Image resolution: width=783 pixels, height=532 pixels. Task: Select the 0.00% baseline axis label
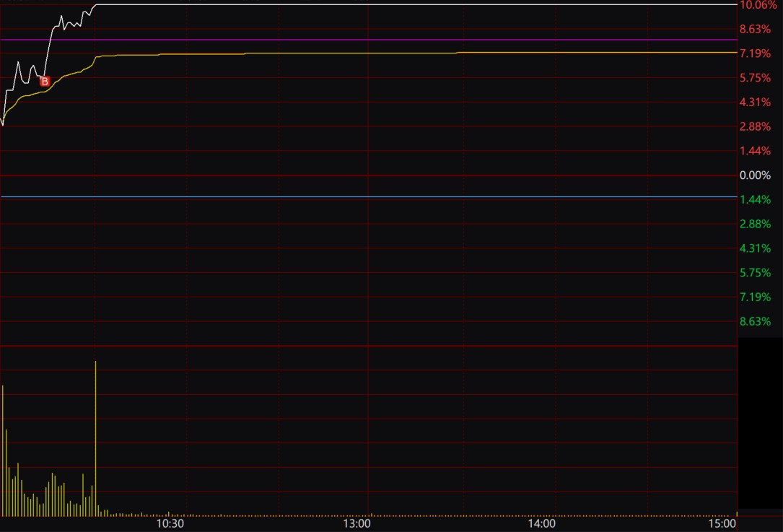coord(756,175)
